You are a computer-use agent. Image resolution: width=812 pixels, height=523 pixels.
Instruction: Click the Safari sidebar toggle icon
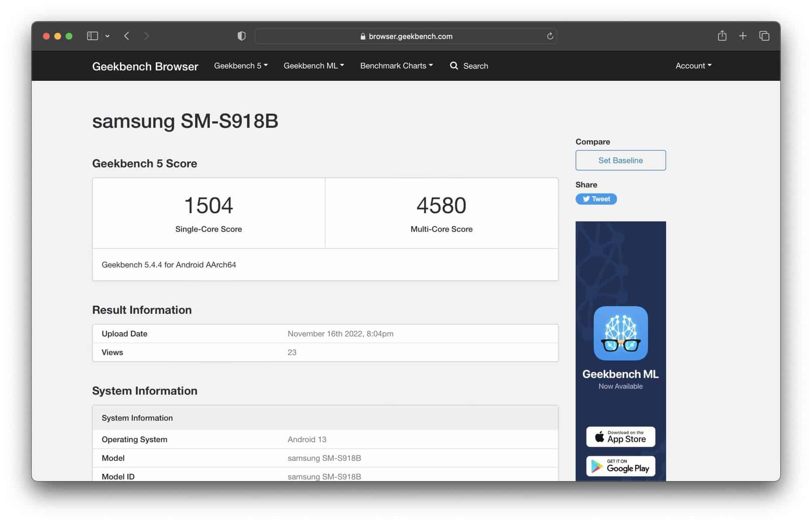tap(92, 36)
